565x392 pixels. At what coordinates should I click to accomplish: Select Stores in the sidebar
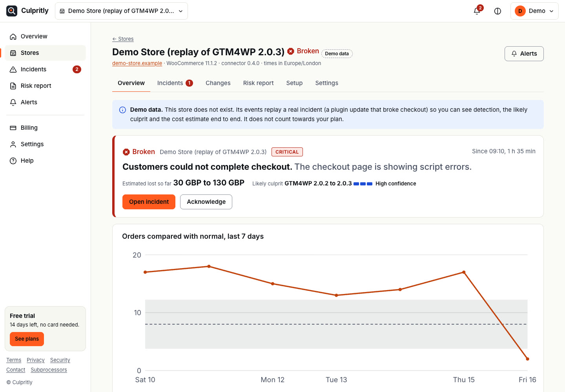point(45,53)
